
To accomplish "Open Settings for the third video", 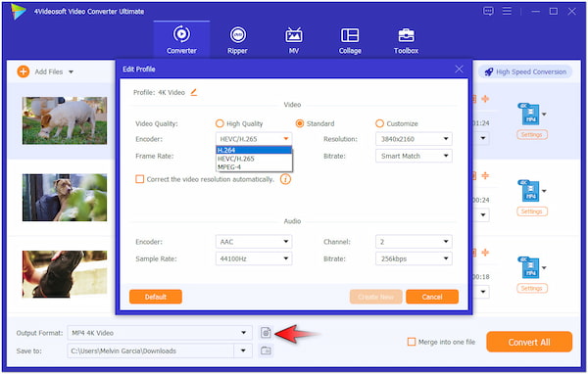I will pos(532,288).
